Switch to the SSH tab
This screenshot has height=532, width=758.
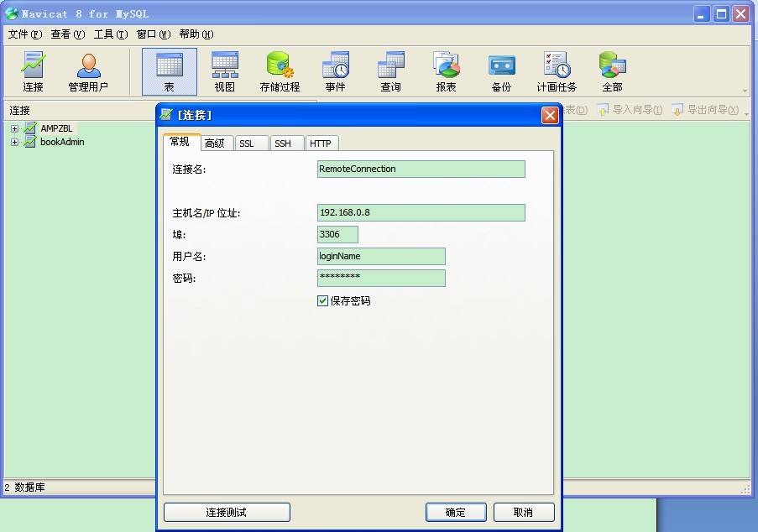tap(286, 143)
